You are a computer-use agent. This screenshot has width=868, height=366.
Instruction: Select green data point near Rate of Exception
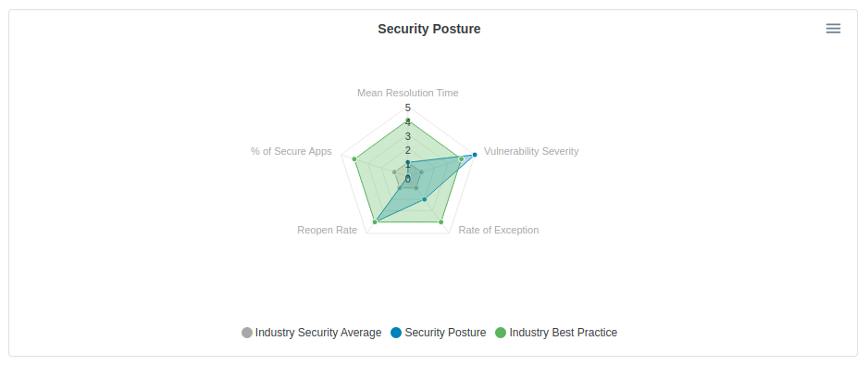(441, 222)
